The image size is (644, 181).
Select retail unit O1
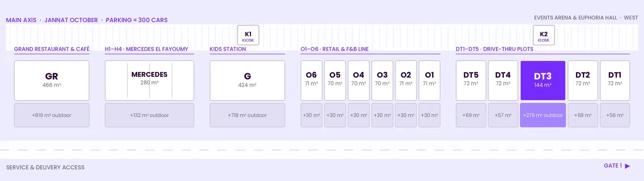point(429,81)
